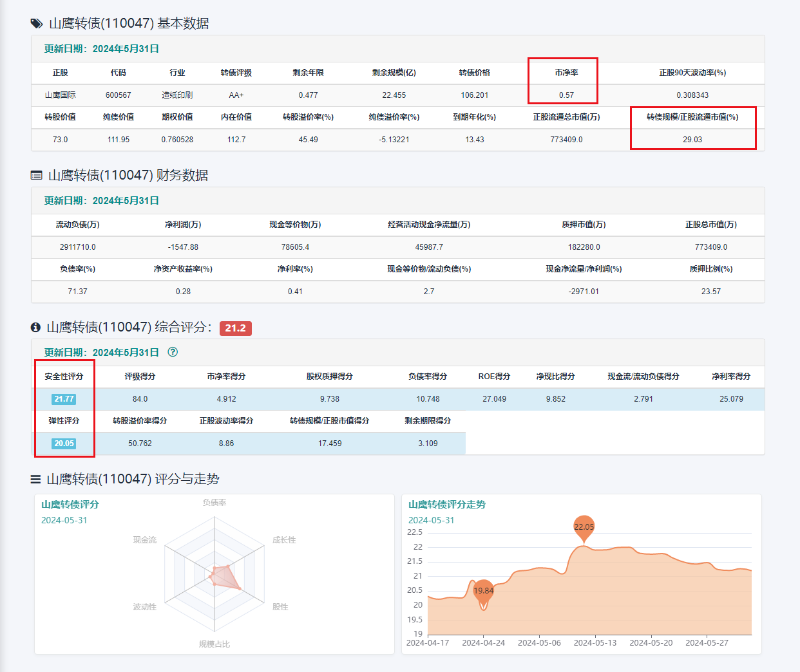800x672 pixels.
Task: Click the 转债规模/正股流通市值(%) value 29.03
Action: pyautogui.click(x=692, y=140)
